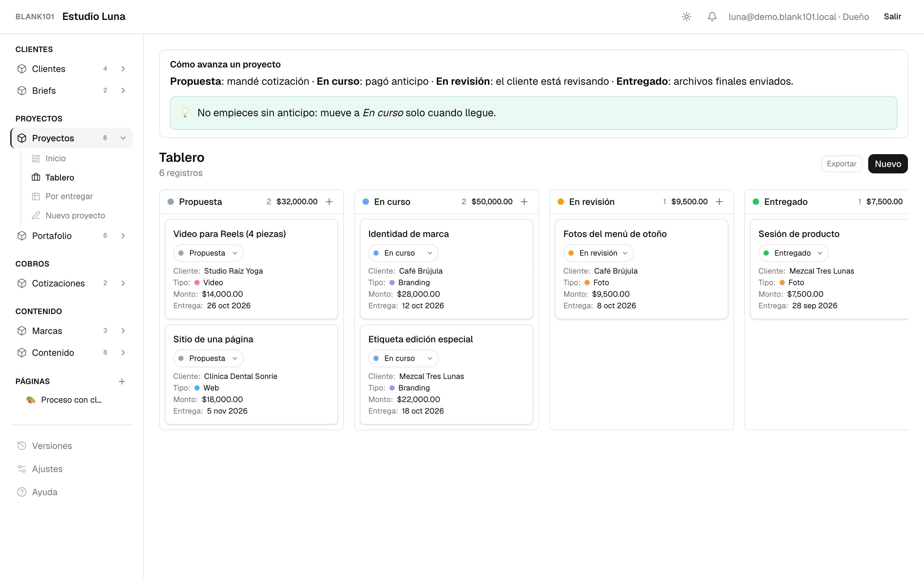Open Proceso con cl... page
This screenshot has height=578, width=924.
tap(72, 400)
